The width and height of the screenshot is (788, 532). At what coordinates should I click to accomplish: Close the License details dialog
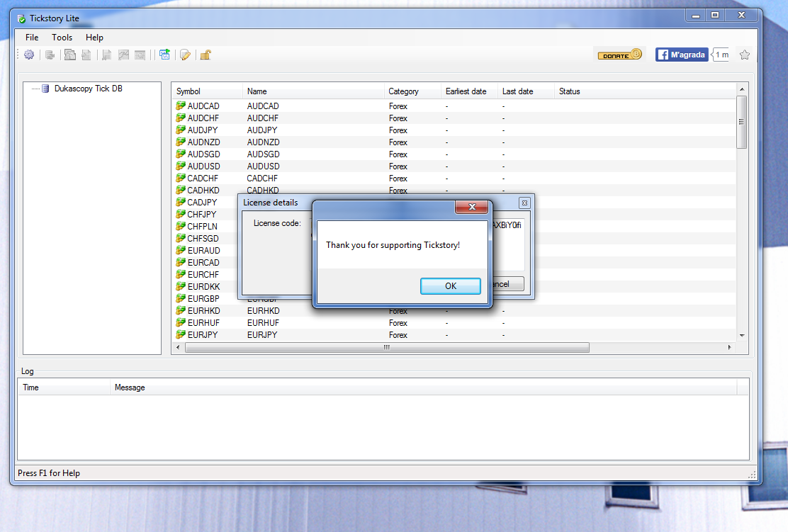pos(524,203)
